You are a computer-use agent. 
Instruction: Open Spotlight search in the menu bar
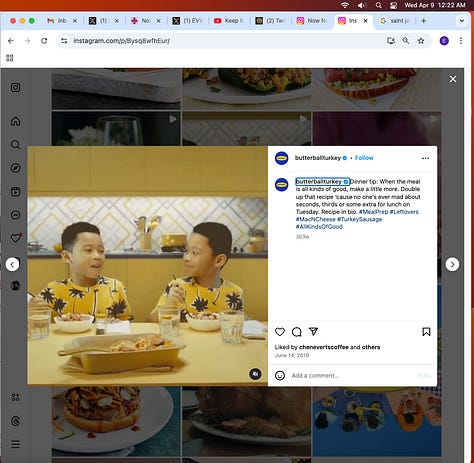pos(378,5)
